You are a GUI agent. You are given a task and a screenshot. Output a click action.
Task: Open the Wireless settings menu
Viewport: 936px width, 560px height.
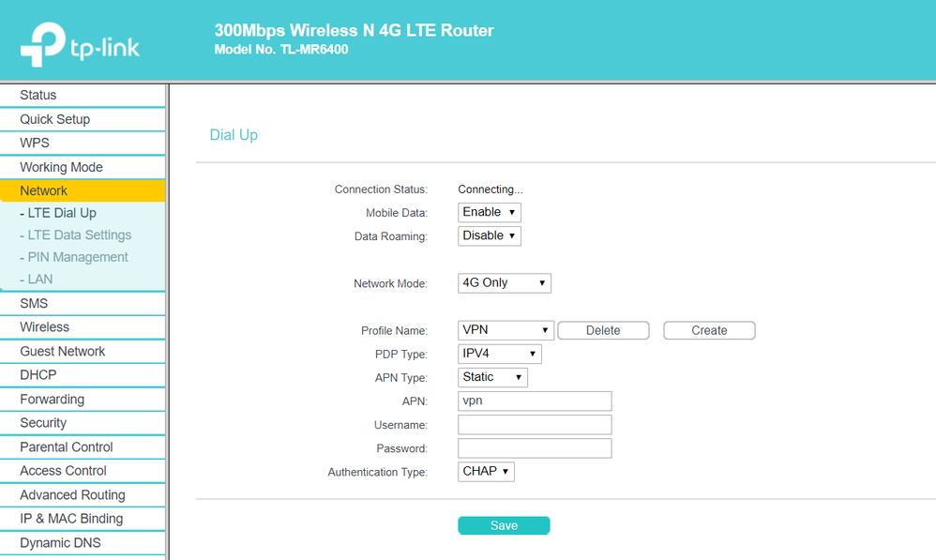click(45, 327)
